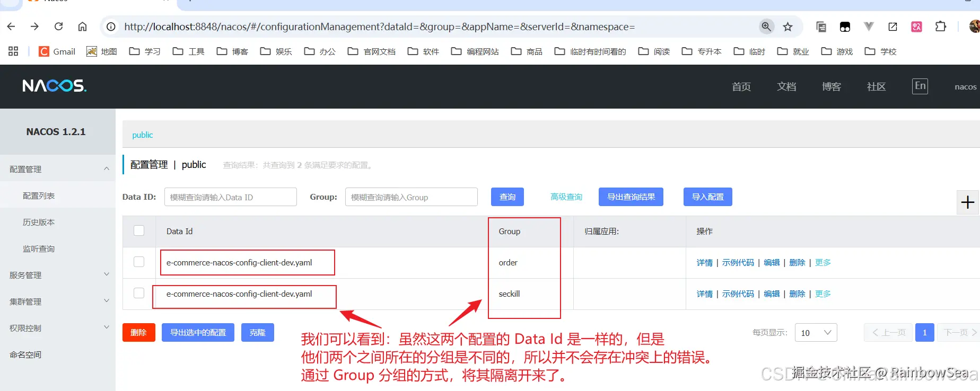
Task: Click 编辑 for the order row
Action: (x=772, y=262)
